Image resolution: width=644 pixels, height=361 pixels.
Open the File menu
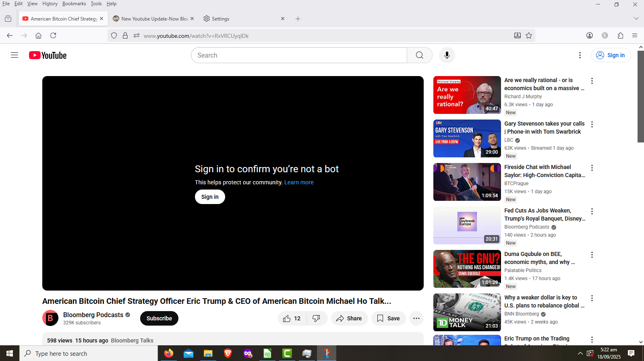tap(6, 4)
